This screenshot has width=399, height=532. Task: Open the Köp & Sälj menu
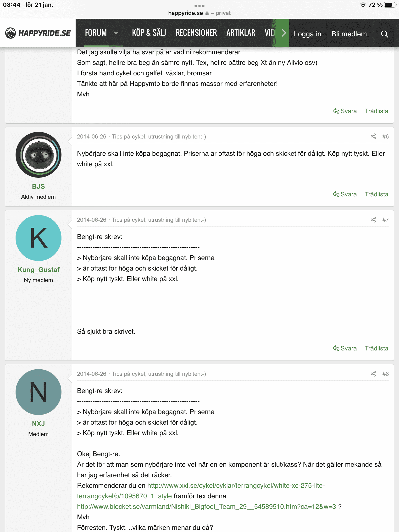149,33
